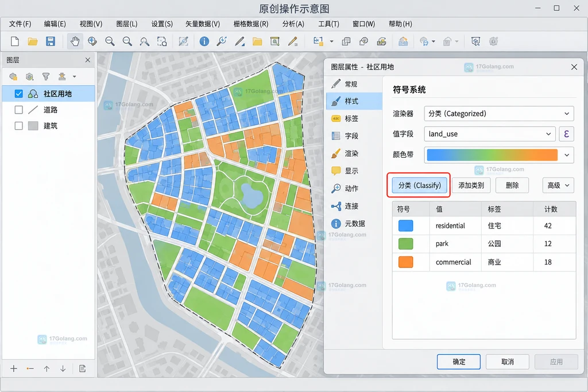Click the 取消 button
The width and height of the screenshot is (588, 392).
point(508,362)
